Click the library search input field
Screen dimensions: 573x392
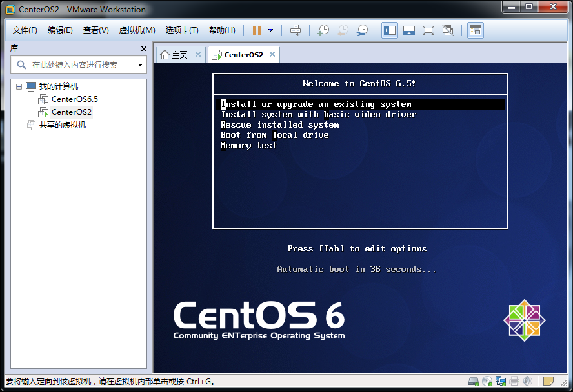(x=79, y=65)
